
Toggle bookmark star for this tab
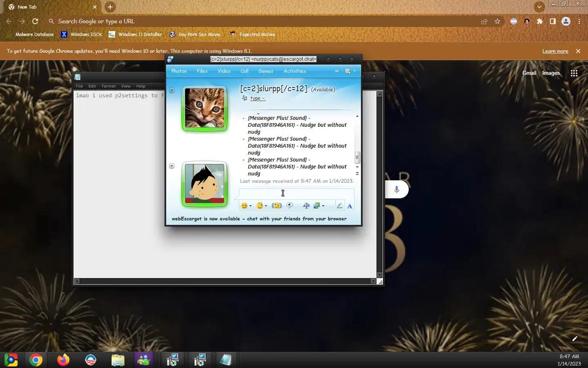click(x=497, y=21)
